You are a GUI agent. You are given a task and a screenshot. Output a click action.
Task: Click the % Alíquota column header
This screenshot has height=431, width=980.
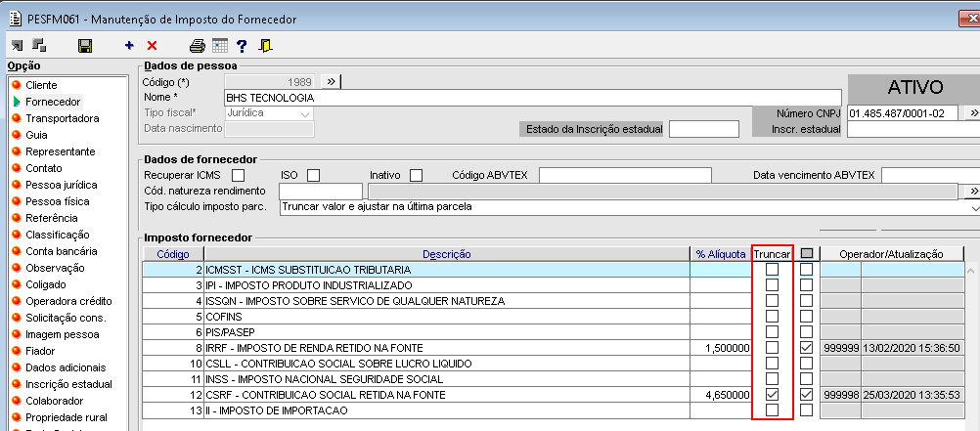(721, 254)
